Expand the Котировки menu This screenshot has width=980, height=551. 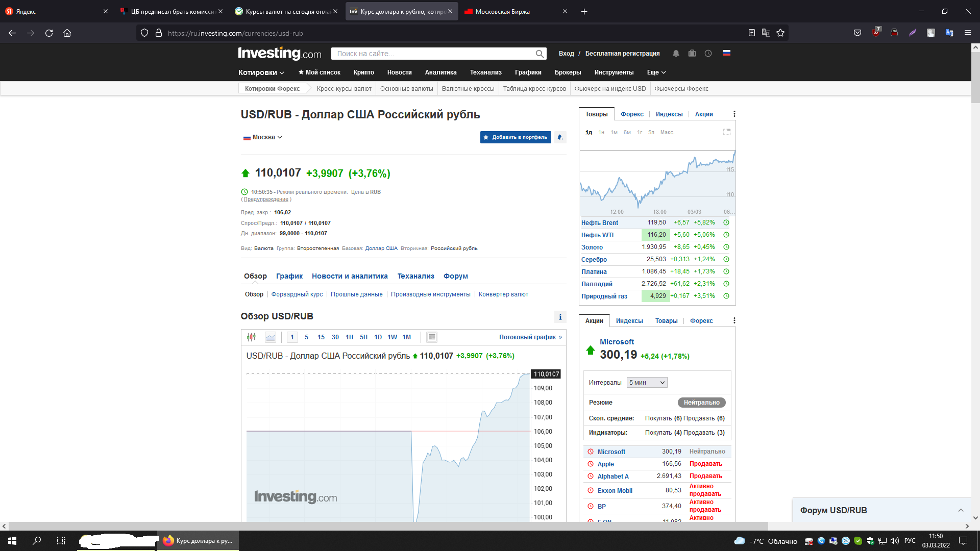pyautogui.click(x=261, y=72)
